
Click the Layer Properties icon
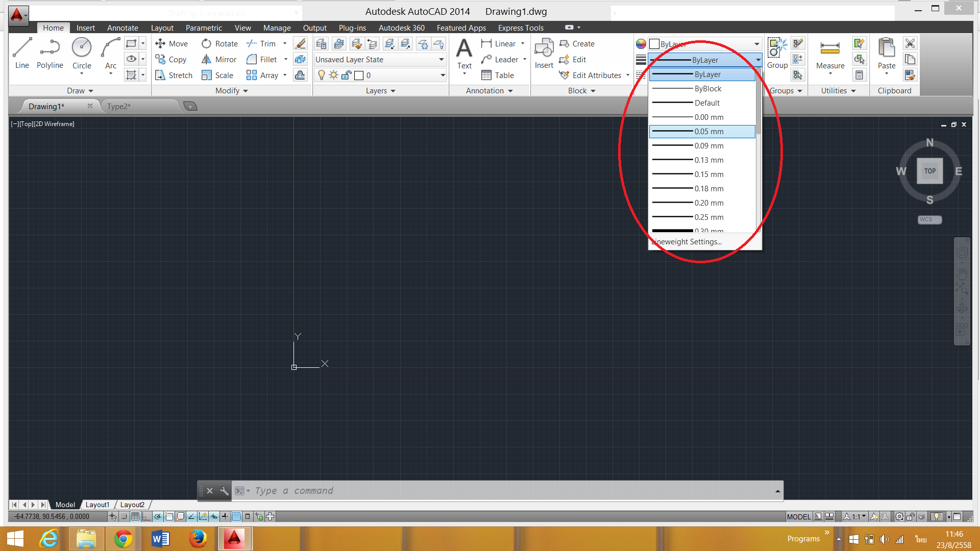tap(321, 44)
